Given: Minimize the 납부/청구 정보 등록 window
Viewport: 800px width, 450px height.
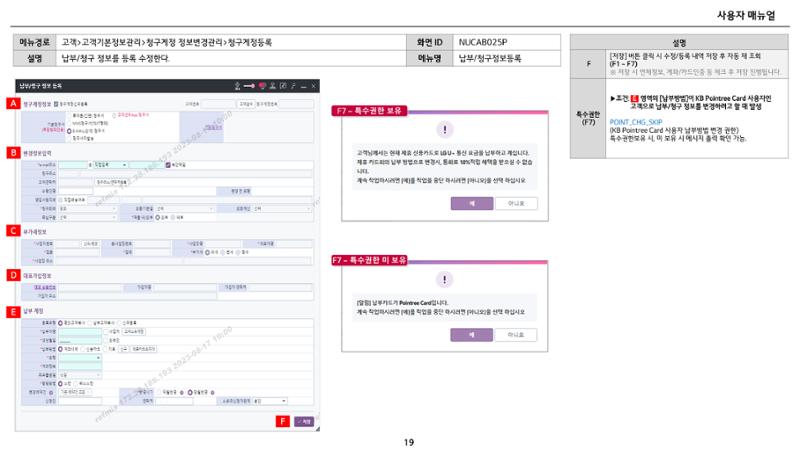Looking at the screenshot, I should (x=304, y=86).
